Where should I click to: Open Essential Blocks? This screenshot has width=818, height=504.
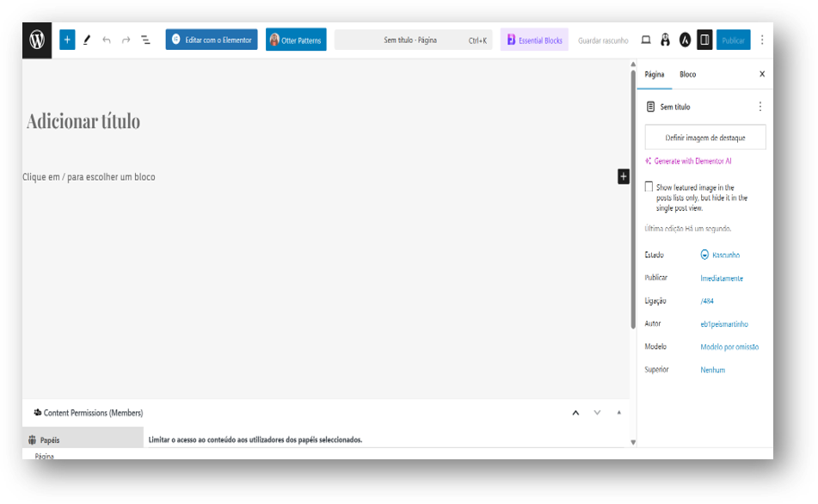click(534, 40)
